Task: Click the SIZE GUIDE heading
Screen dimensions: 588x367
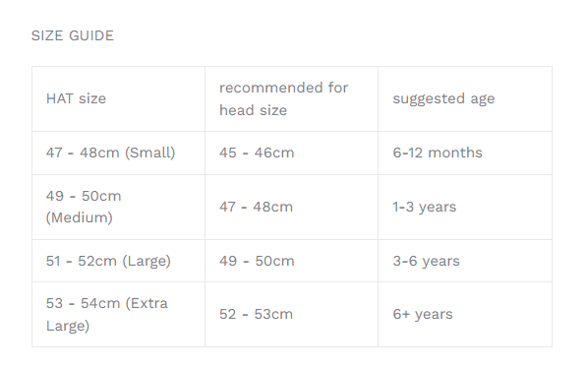Action: pos(73,35)
